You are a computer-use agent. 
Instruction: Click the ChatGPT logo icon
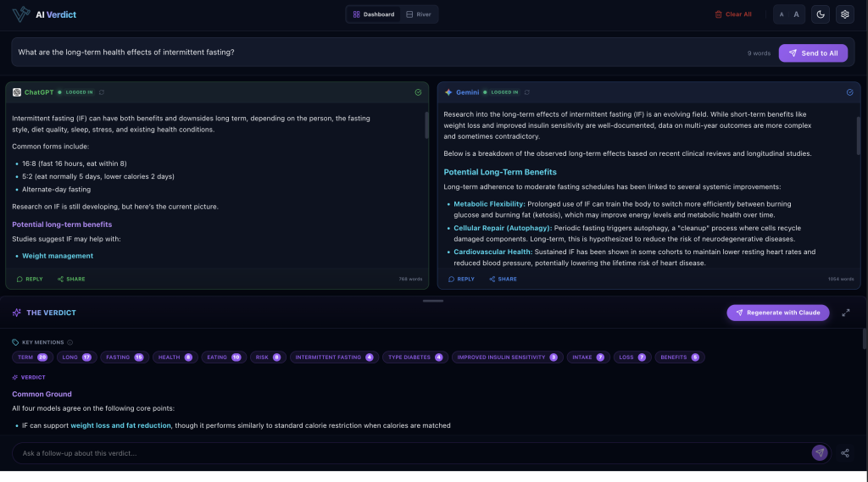(17, 92)
